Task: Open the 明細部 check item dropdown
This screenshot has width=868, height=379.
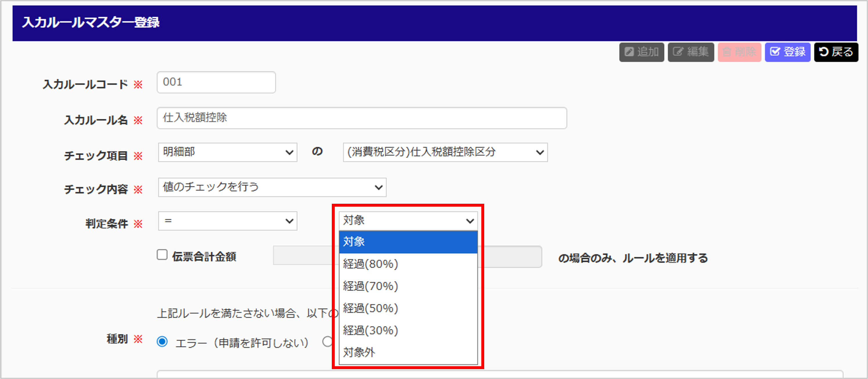Action: (x=228, y=152)
